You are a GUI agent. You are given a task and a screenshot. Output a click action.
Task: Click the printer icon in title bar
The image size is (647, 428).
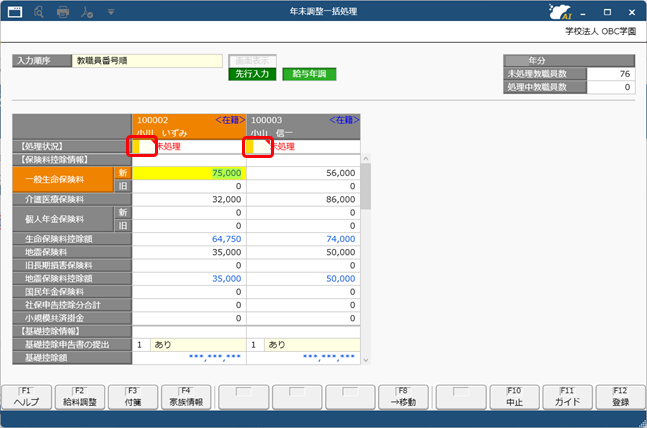pyautogui.click(x=63, y=12)
